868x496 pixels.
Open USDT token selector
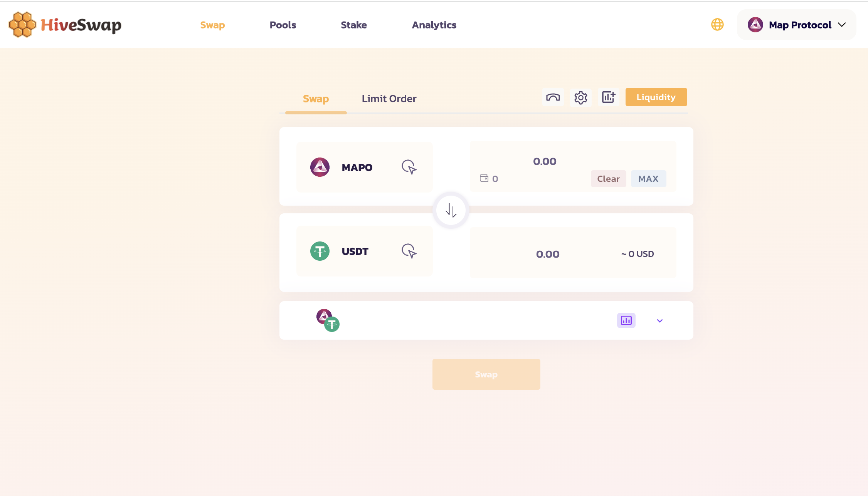[355, 251]
